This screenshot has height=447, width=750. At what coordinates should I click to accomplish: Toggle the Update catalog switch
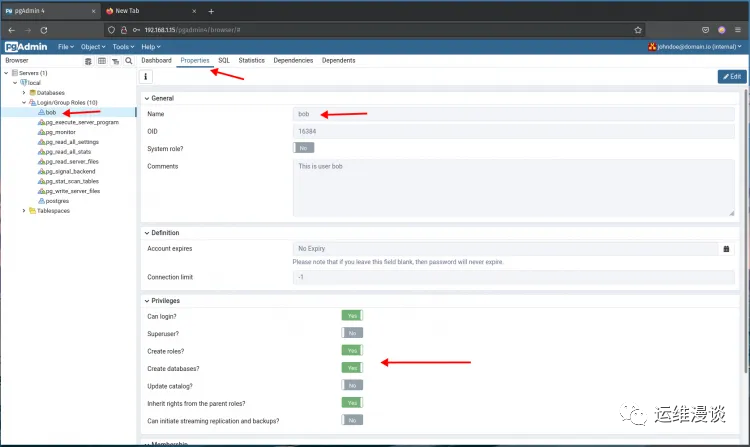coord(353,385)
